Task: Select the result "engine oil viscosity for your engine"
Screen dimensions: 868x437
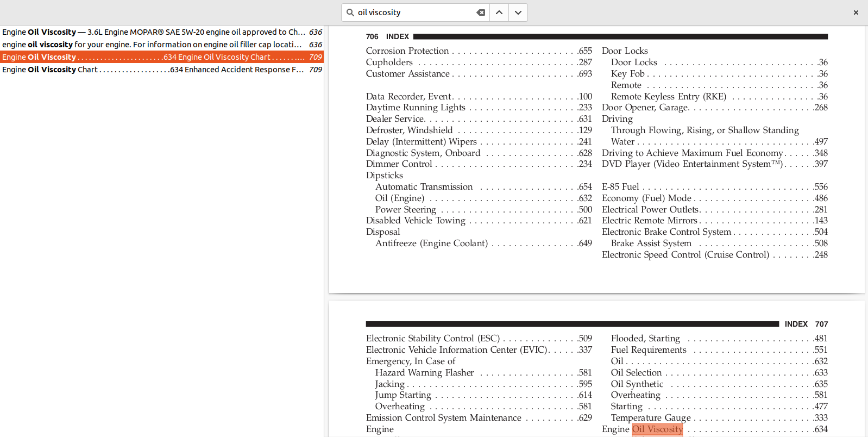Action: 161,45
